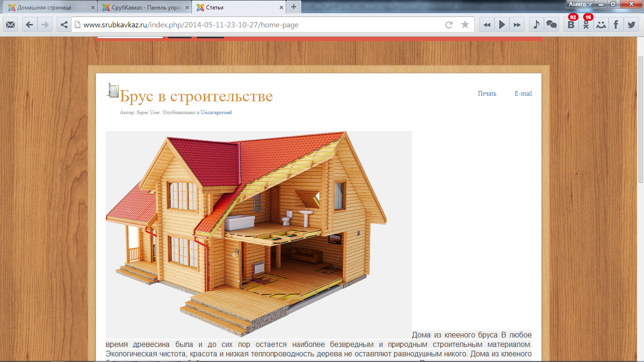Skip to next track in the music player

[x=517, y=25]
